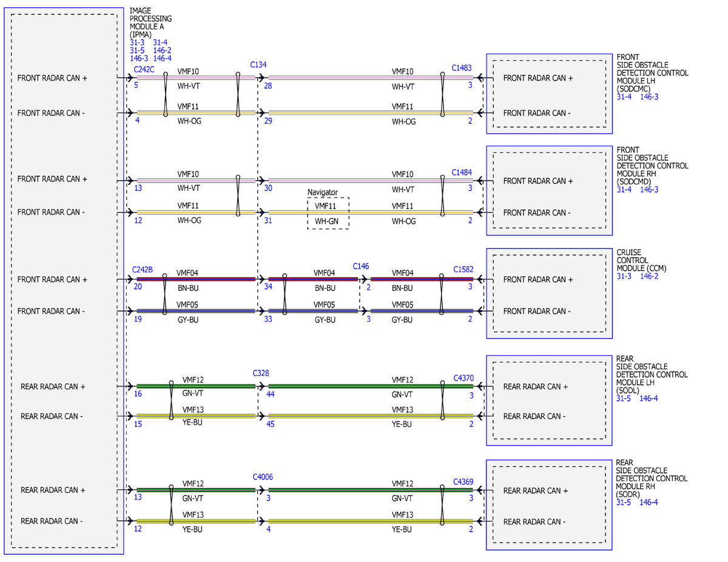Select pin 44 at connector C328
The width and height of the screenshot is (728, 562).
click(x=270, y=394)
